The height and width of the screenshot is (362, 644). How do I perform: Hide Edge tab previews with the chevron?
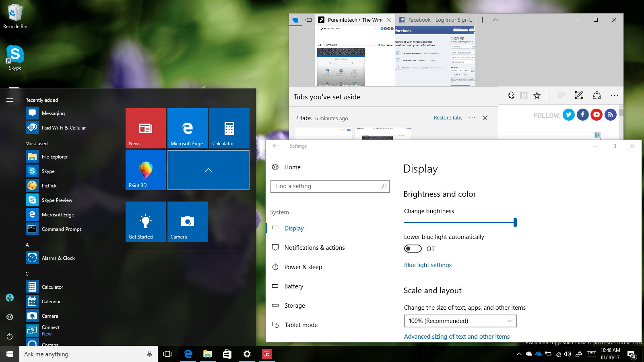(495, 20)
